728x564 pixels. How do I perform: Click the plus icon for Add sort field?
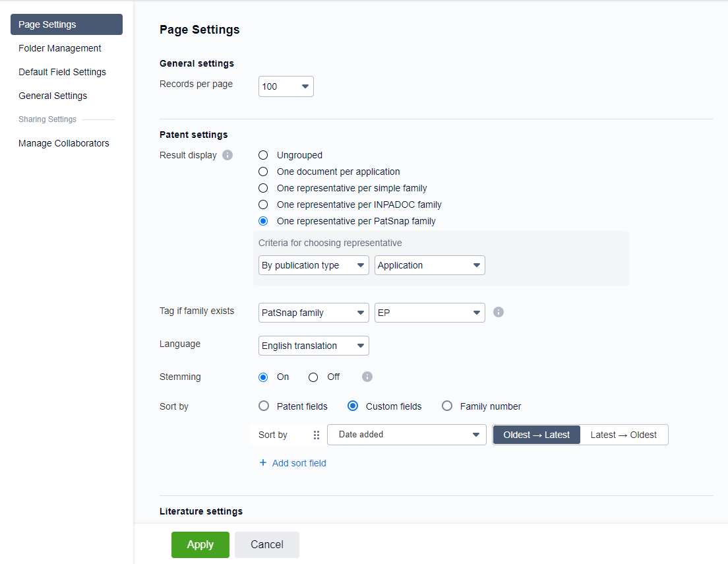click(263, 463)
